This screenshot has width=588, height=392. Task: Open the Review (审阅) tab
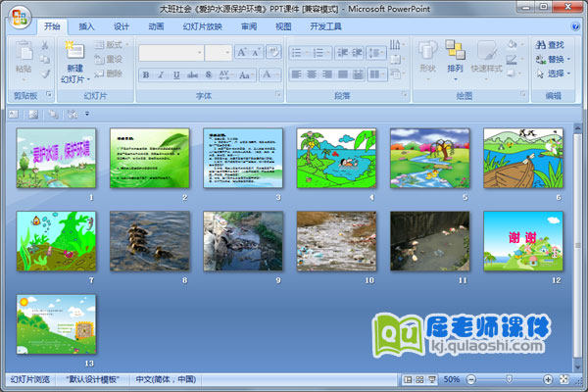249,26
